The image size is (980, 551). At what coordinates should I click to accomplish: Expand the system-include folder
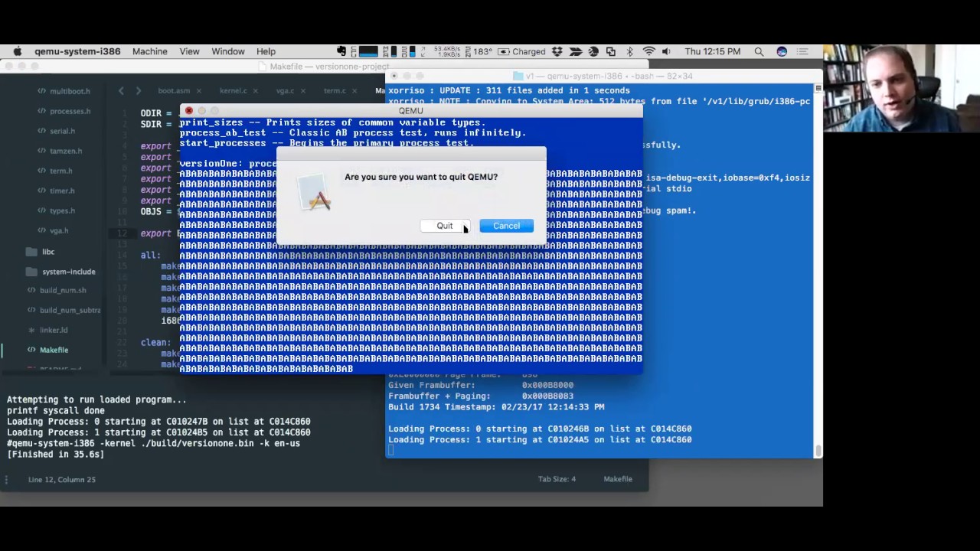[x=69, y=272]
